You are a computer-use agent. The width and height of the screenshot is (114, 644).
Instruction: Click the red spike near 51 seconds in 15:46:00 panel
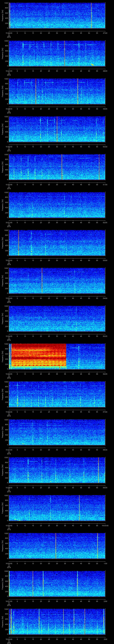(x=91, y=16)
